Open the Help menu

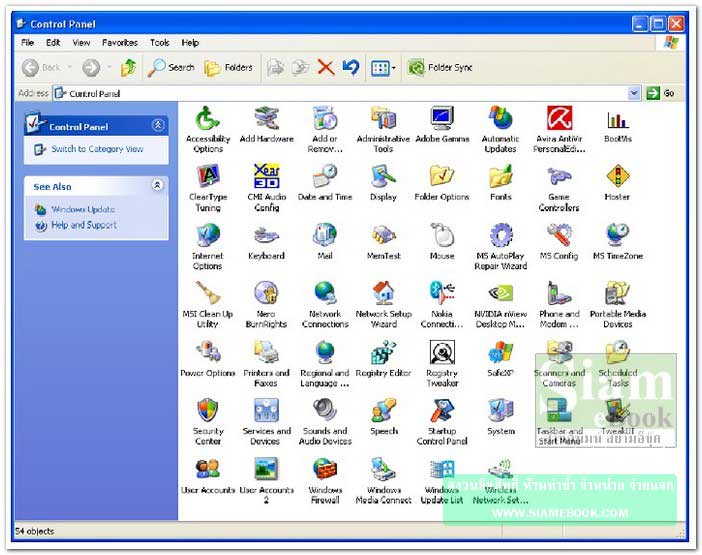[x=190, y=43]
